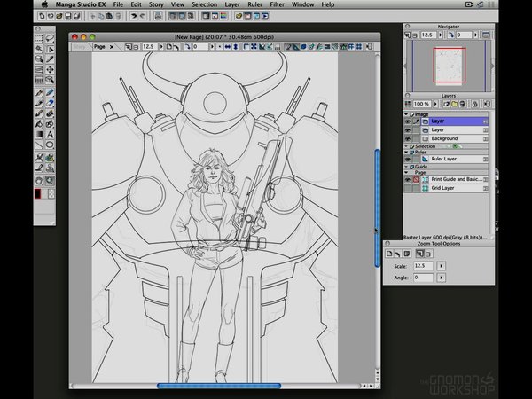The width and height of the screenshot is (532, 399).
Task: Click flip vertical arrows in page toolbar
Action: (x=236, y=47)
